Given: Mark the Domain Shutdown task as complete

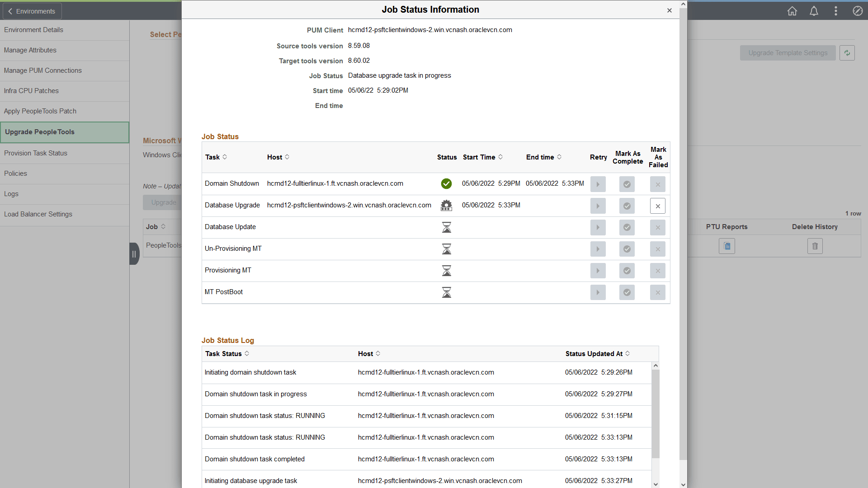Looking at the screenshot, I should 627,184.
